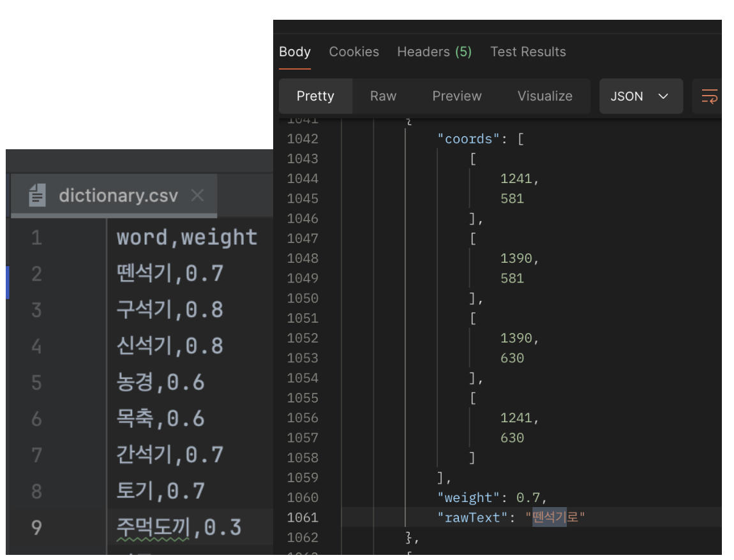The width and height of the screenshot is (734, 560).
Task: Click line number 1042 in response gutter
Action: pos(303,139)
